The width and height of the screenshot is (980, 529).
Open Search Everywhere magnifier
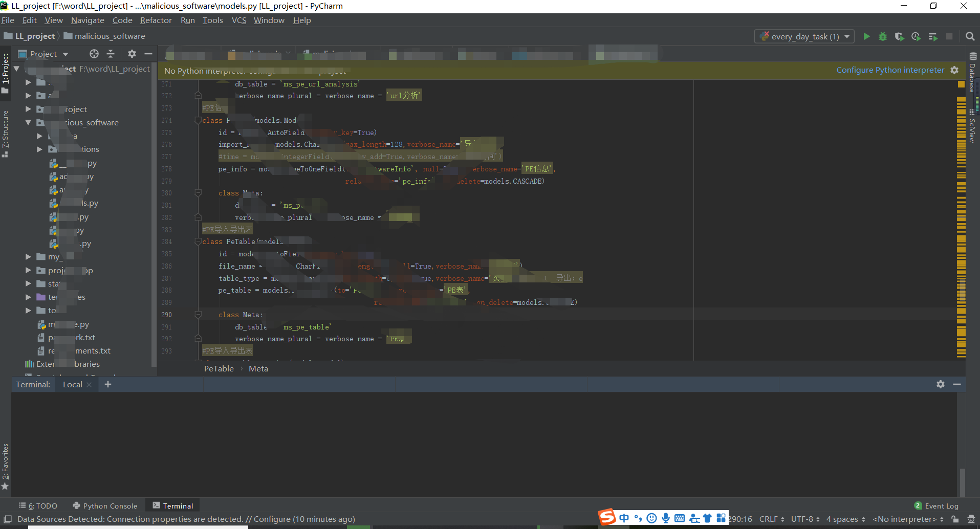(970, 36)
